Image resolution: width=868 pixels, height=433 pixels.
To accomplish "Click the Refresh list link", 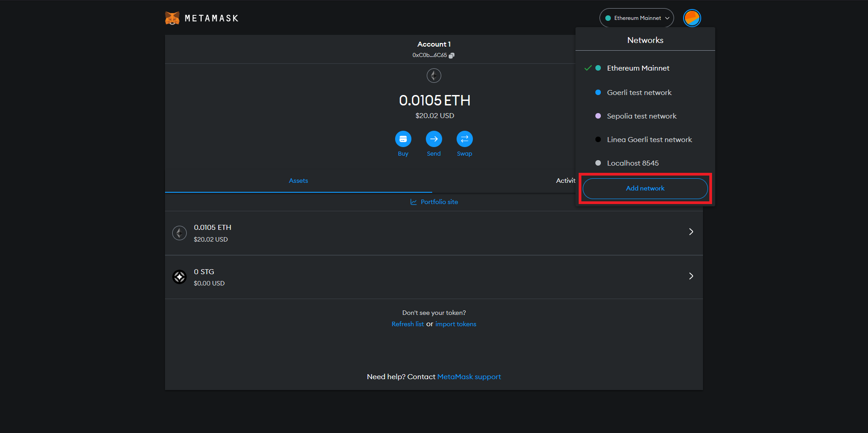I will coord(407,324).
